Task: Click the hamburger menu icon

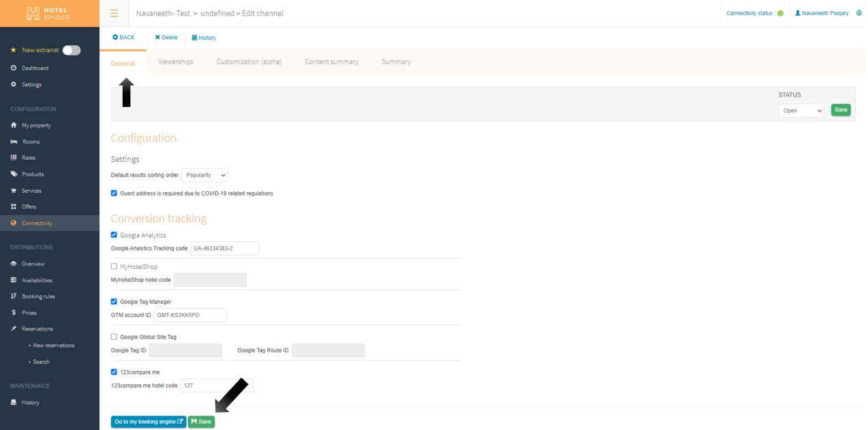Action: [x=114, y=13]
